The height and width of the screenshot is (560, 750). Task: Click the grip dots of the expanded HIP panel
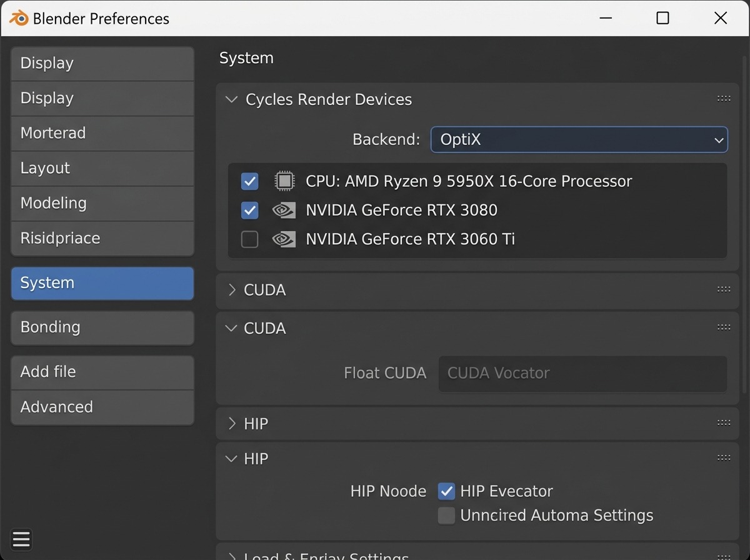pyautogui.click(x=724, y=458)
